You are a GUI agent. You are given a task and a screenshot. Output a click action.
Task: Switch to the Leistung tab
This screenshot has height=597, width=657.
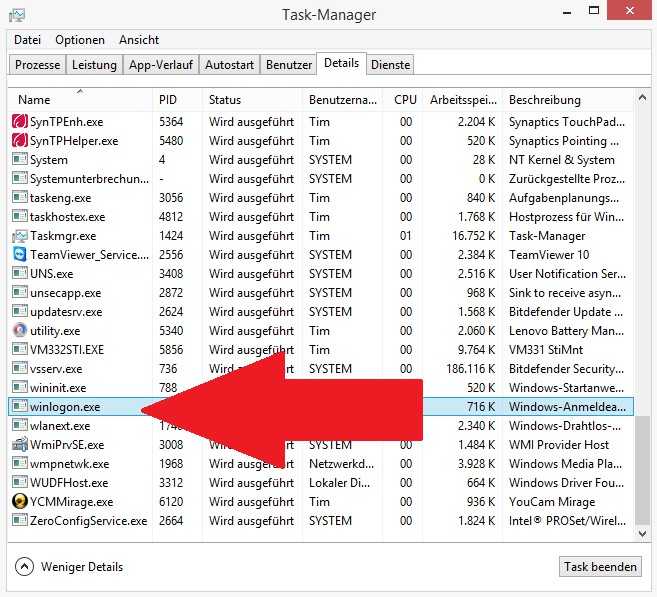tap(94, 65)
